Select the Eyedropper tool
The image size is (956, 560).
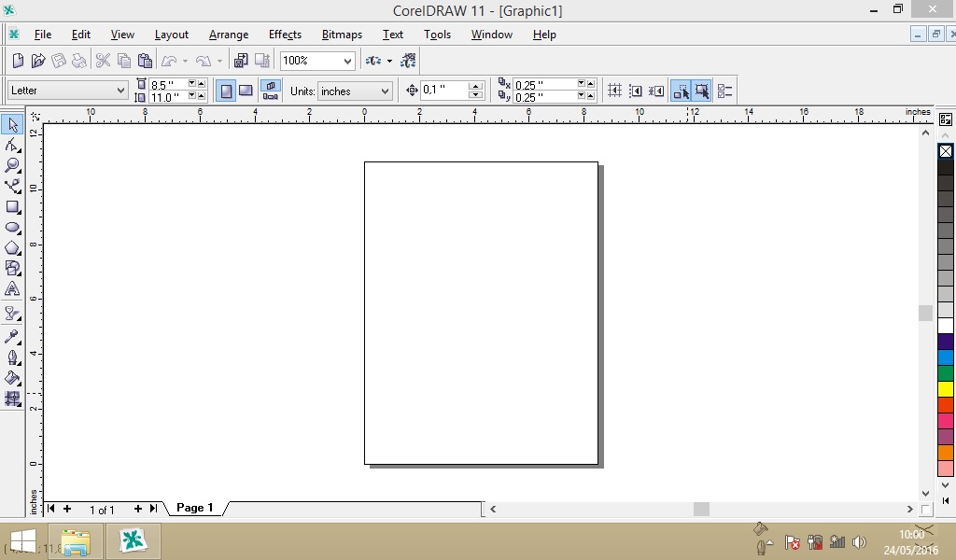pos(12,336)
